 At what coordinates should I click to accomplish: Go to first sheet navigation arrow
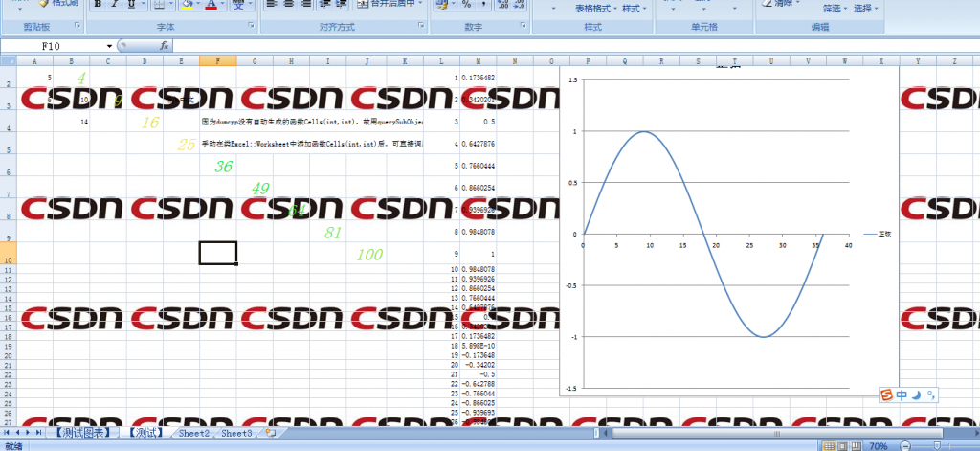coord(7,432)
